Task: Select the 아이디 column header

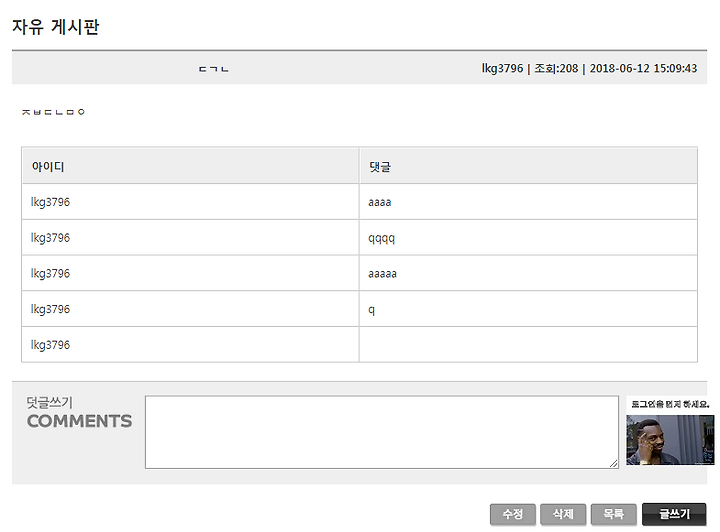Action: click(48, 166)
